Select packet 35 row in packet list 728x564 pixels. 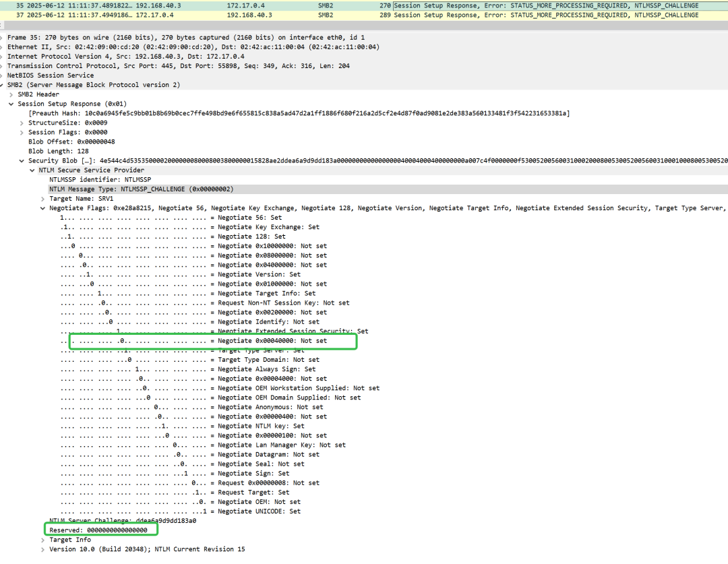pyautogui.click(x=364, y=5)
